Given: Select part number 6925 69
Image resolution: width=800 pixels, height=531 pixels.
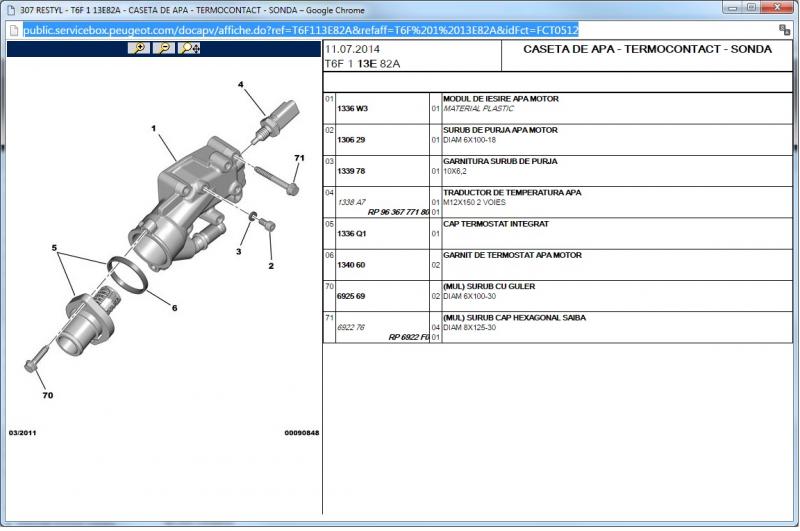Looking at the screenshot, I should click(351, 296).
